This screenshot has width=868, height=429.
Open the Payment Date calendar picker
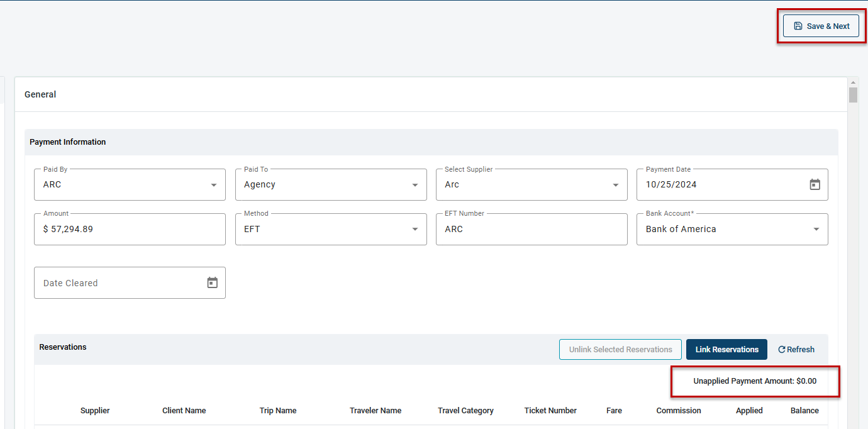tap(815, 184)
